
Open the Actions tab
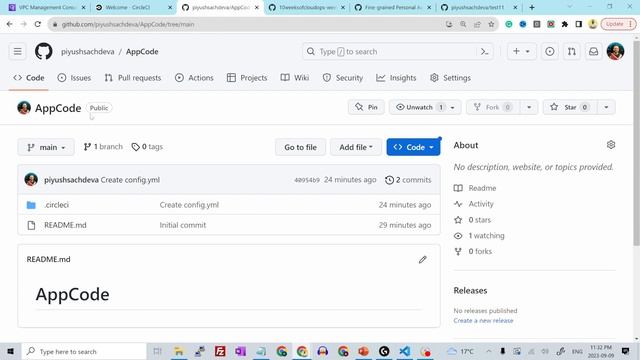point(194,78)
